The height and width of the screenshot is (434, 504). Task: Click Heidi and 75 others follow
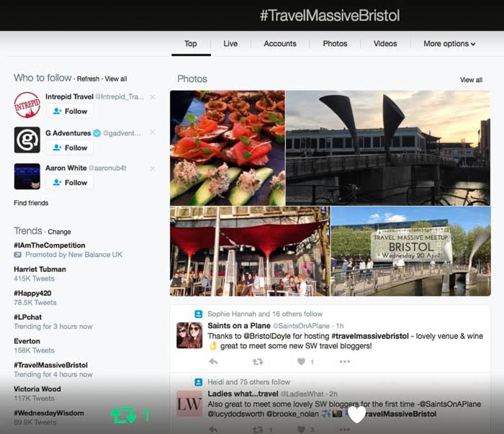click(x=249, y=382)
